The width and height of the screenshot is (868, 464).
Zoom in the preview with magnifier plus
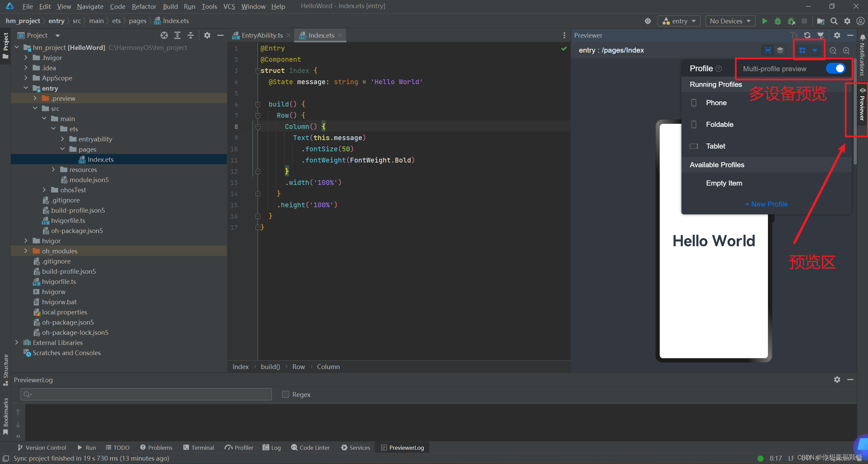tap(846, 51)
